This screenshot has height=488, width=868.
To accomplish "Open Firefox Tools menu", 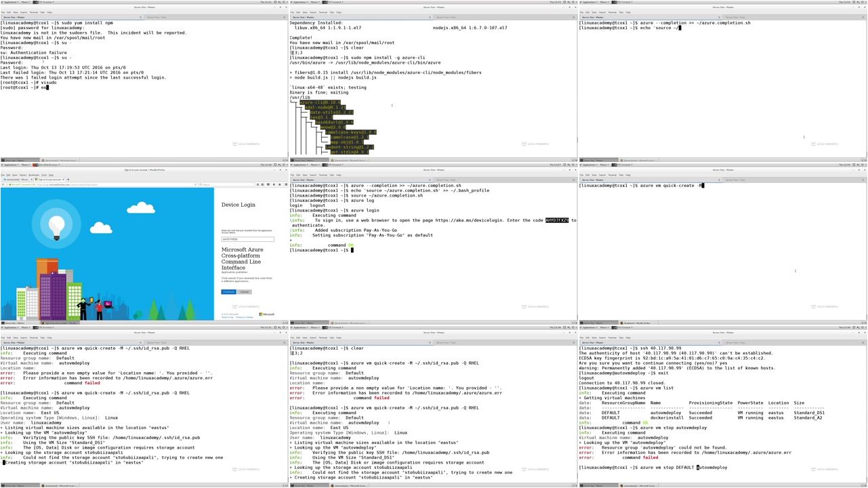I will click(x=44, y=175).
